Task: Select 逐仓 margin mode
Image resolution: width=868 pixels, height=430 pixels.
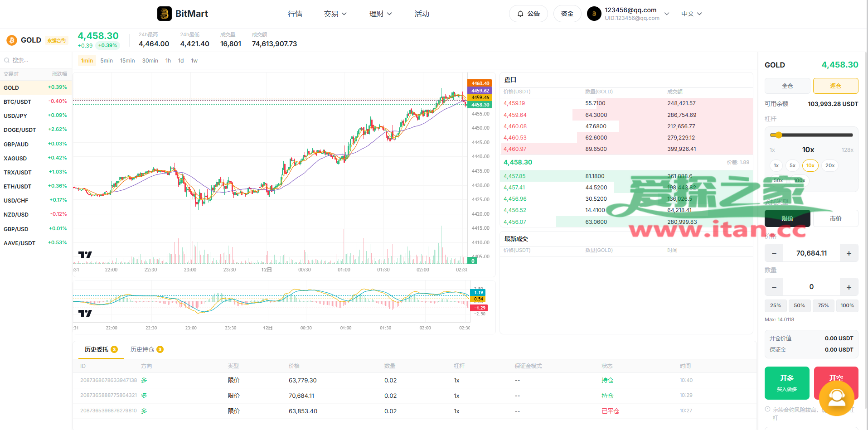Action: point(835,86)
